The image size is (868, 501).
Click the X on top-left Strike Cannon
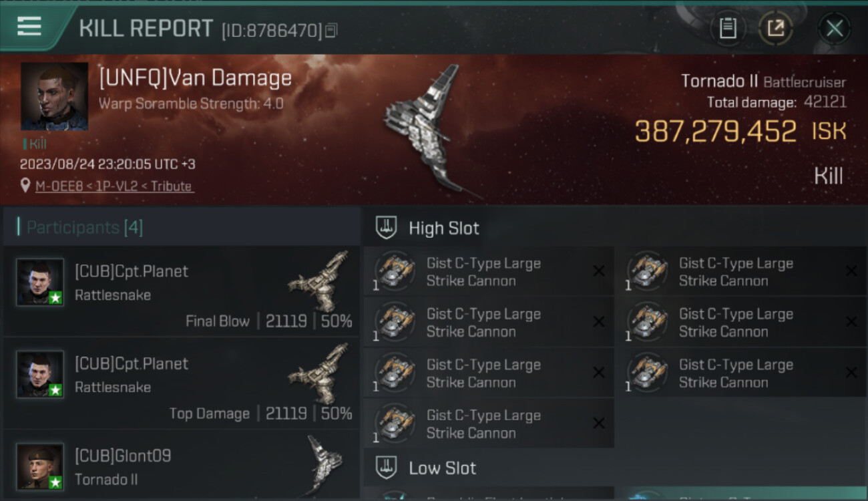pos(599,271)
